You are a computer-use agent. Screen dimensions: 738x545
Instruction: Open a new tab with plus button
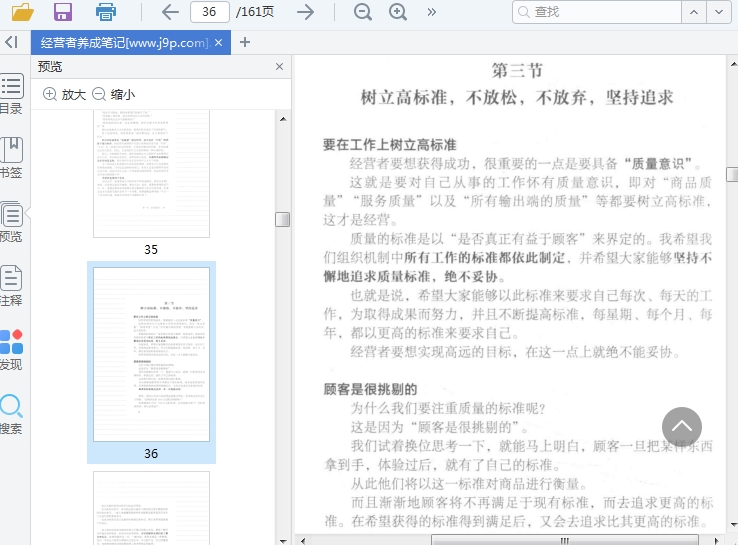(245, 42)
